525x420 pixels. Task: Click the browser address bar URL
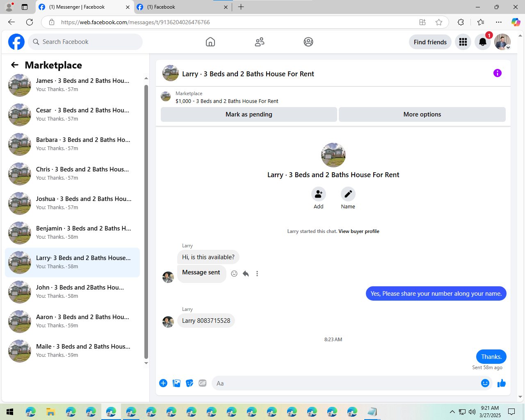coord(135,22)
